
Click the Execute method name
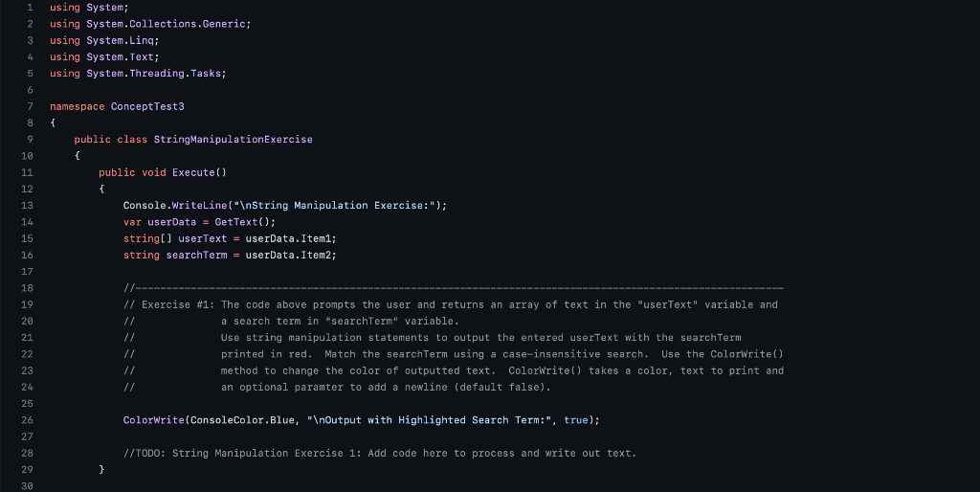coord(193,172)
